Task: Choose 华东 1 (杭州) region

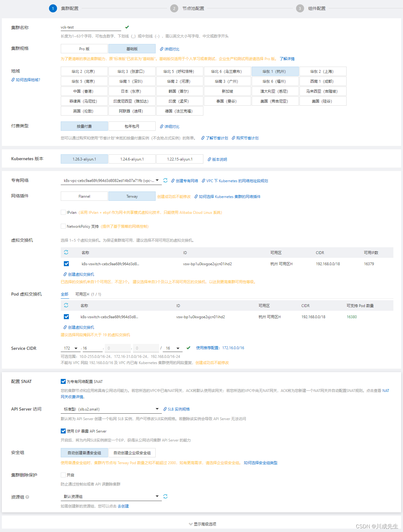Action: 275,71
